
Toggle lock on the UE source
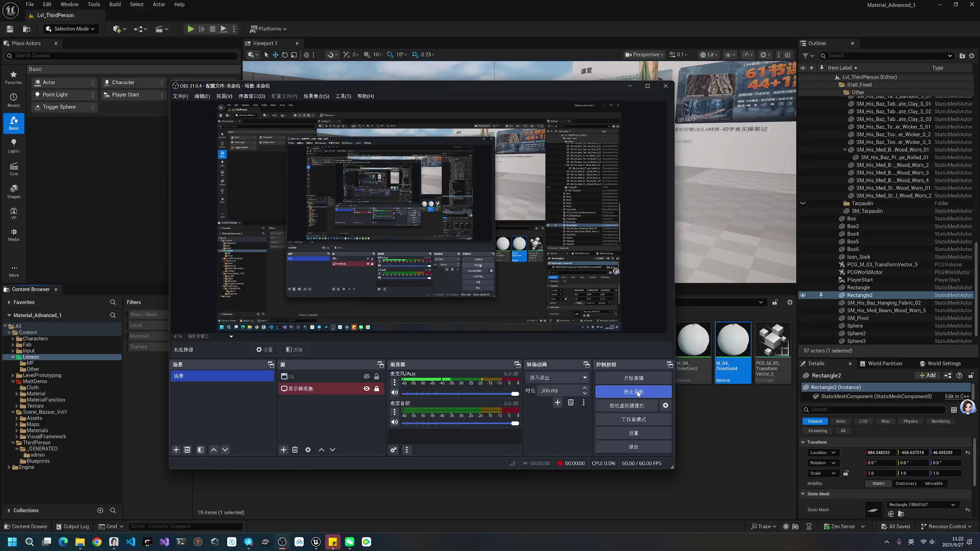coord(377,377)
